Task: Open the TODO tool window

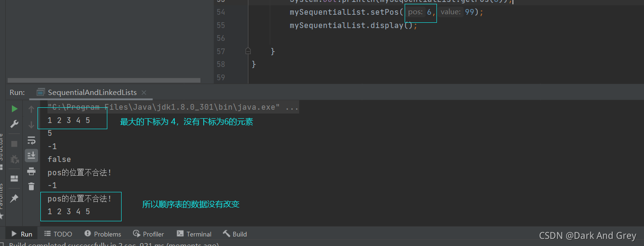Action: pyautogui.click(x=58, y=234)
